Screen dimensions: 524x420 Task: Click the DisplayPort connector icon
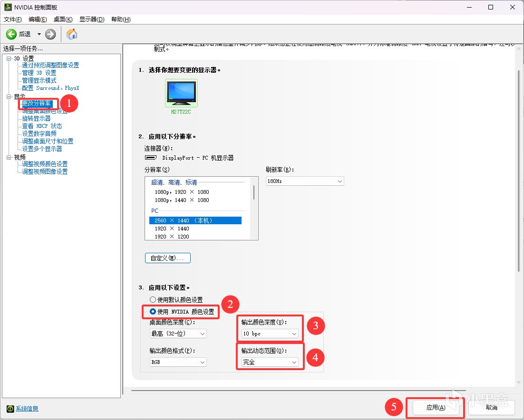point(150,158)
